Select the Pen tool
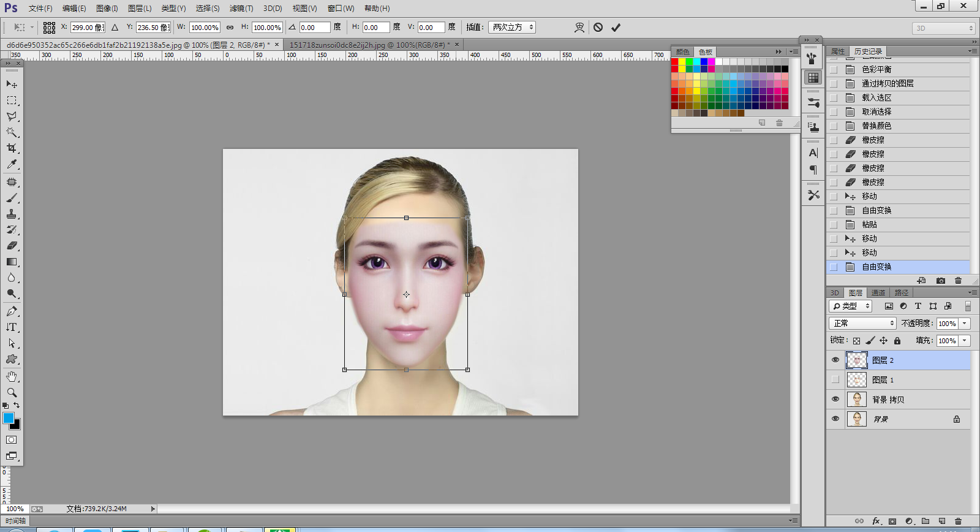The width and height of the screenshot is (980, 532). 11,311
